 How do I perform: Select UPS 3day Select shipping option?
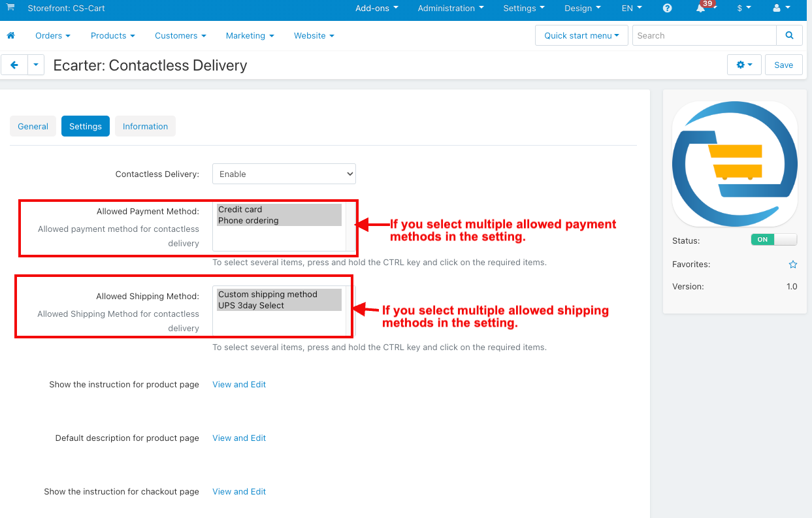coord(280,306)
